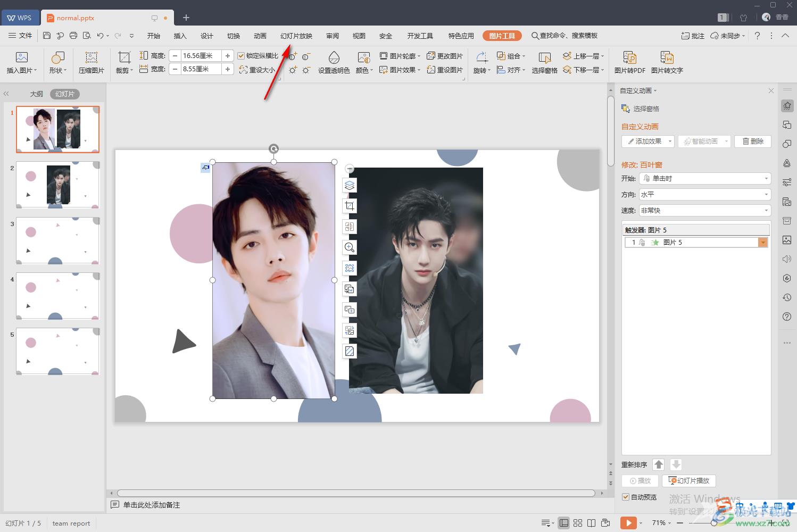Click the zoom magnifier icon beside the picture
This screenshot has height=532, width=797.
click(350, 247)
